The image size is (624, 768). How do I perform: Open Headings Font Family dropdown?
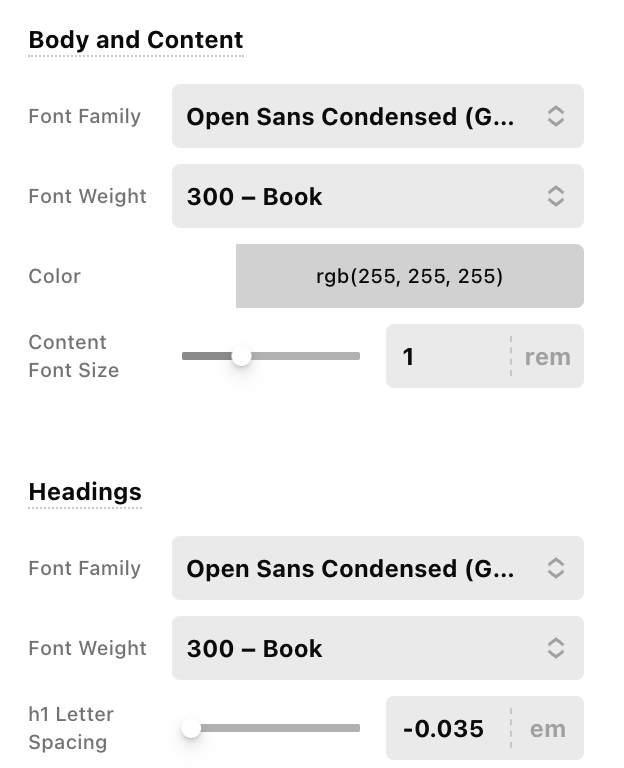pyautogui.click(x=360, y=568)
